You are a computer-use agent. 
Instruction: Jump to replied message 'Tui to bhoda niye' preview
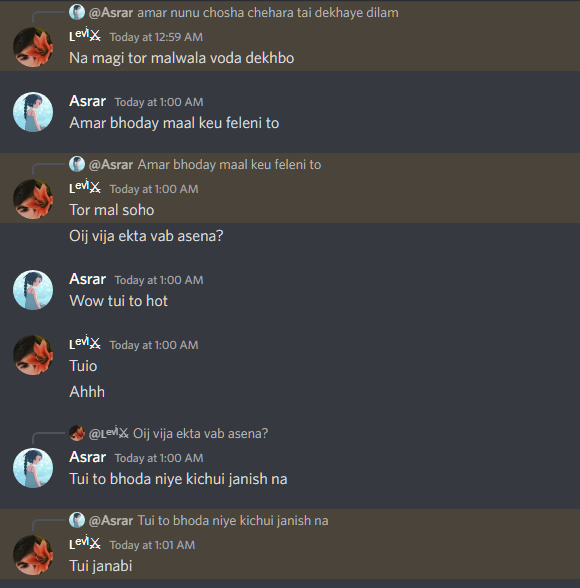233,520
